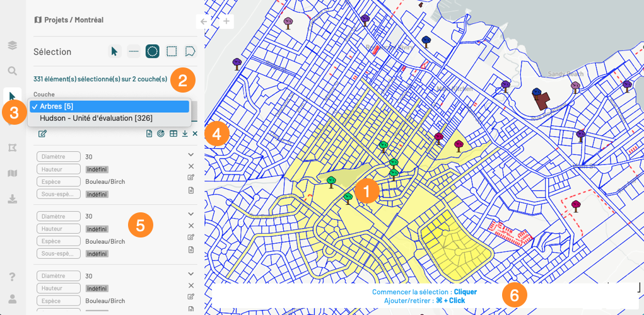
Task: Select the arrow pointer selection tool
Action: click(114, 52)
